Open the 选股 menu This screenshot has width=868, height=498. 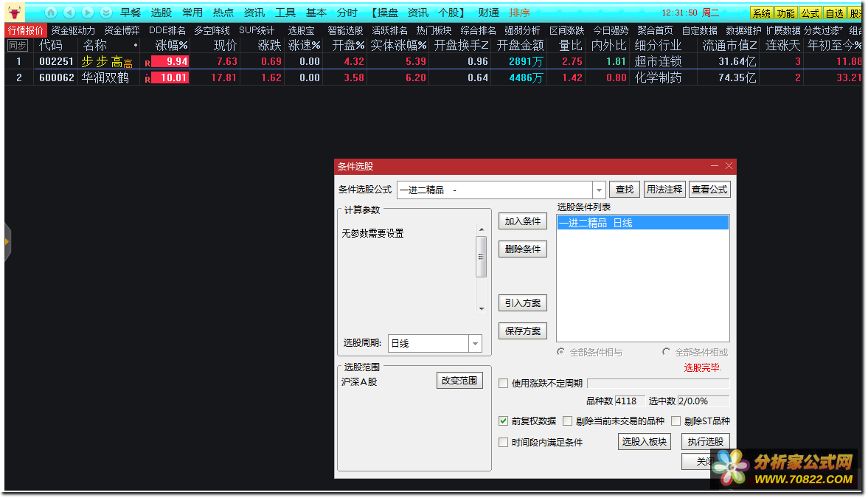click(x=161, y=13)
